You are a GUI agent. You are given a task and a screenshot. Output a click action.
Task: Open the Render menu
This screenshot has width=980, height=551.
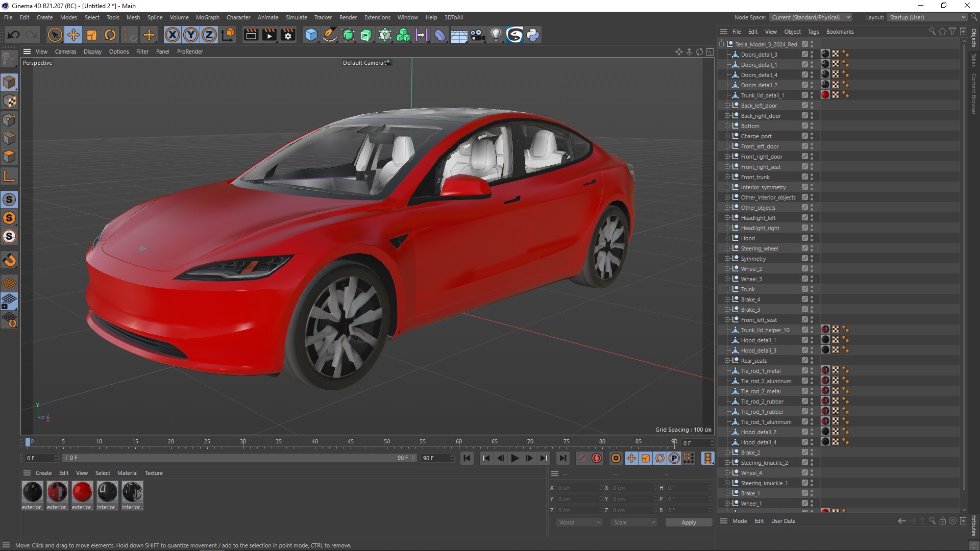coord(348,17)
